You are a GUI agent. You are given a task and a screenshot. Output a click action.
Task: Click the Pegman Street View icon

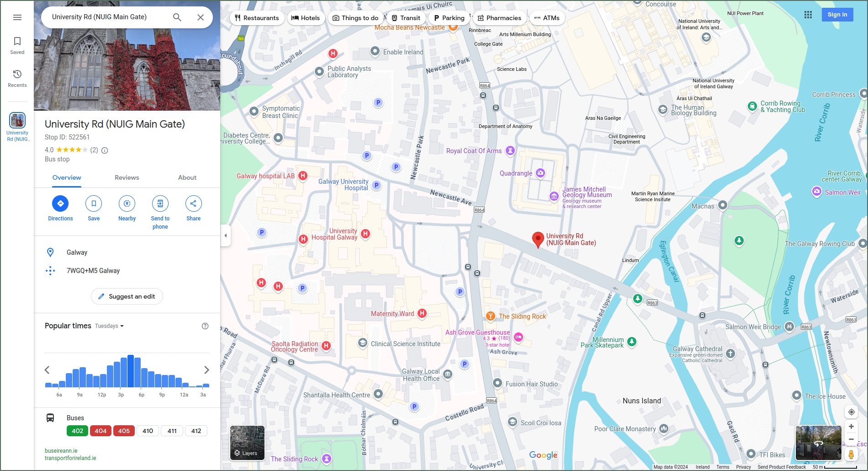click(x=852, y=455)
